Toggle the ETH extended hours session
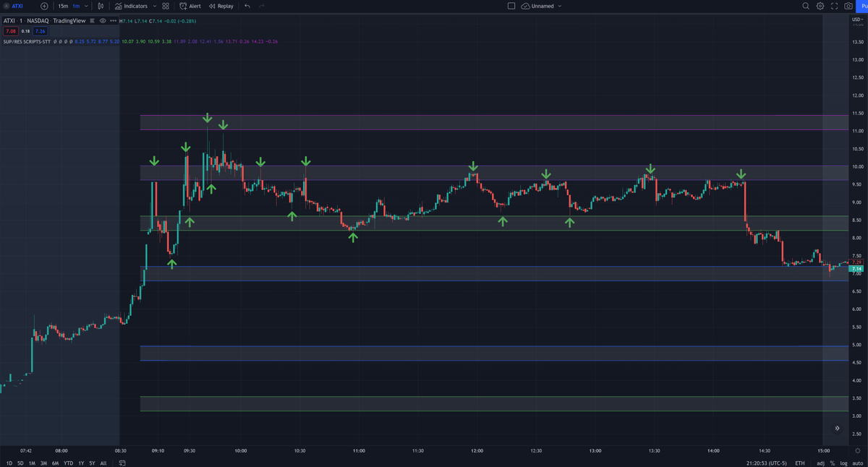Screen dimensions: 868x467 coord(800,463)
